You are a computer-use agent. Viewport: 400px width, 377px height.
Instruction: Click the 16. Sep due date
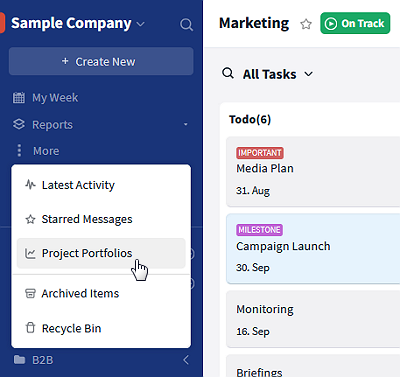click(253, 331)
